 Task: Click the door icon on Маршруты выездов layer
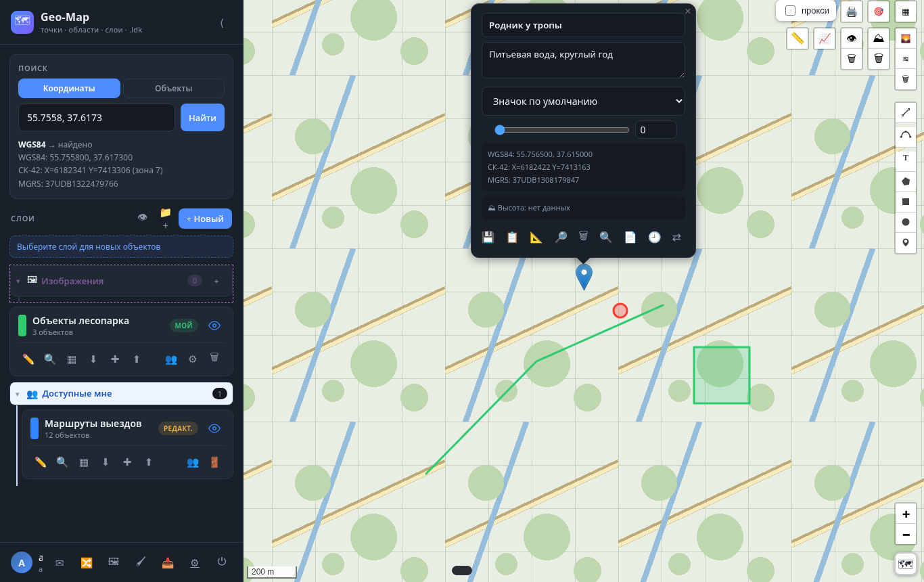[214, 462]
